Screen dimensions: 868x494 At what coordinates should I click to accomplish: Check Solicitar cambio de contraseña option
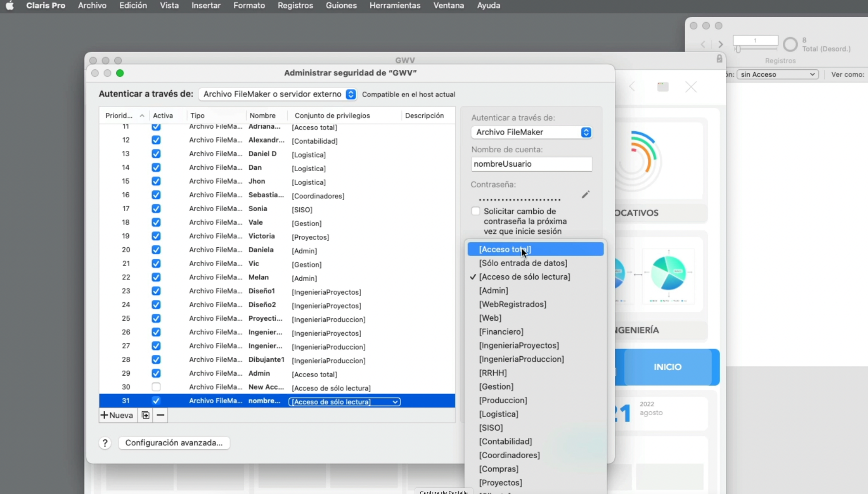coord(475,211)
